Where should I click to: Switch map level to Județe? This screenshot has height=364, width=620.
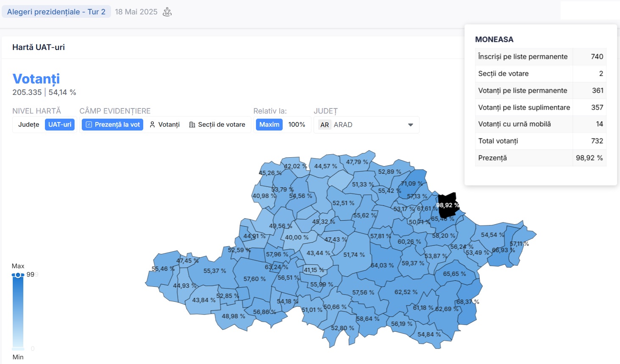pyautogui.click(x=29, y=125)
